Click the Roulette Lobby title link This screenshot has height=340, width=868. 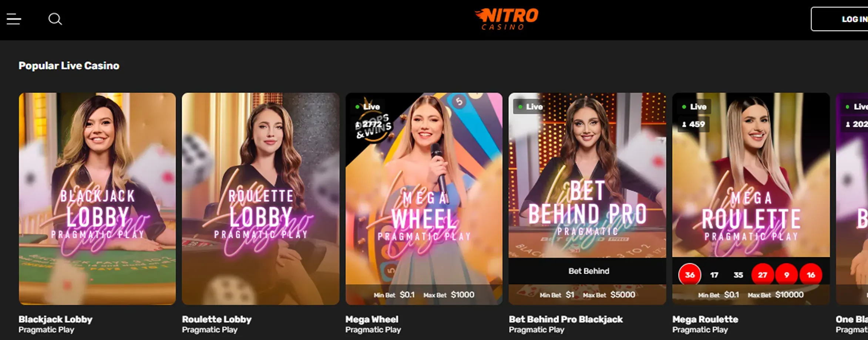click(x=217, y=319)
